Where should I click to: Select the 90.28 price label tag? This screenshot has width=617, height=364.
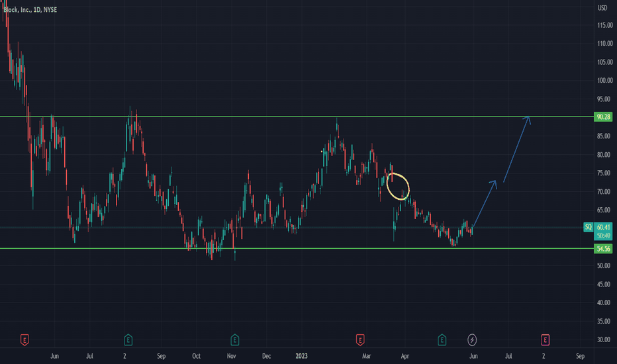click(x=603, y=117)
